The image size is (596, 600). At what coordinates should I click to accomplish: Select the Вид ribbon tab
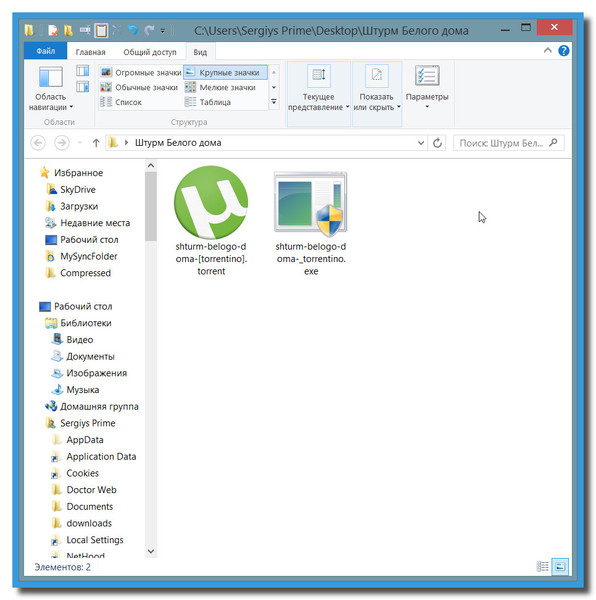[x=200, y=52]
